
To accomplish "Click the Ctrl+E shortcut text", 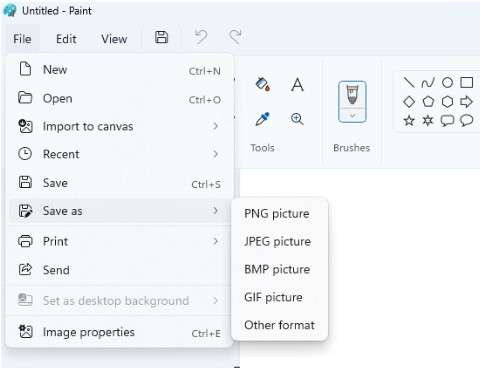I will pos(206,333).
